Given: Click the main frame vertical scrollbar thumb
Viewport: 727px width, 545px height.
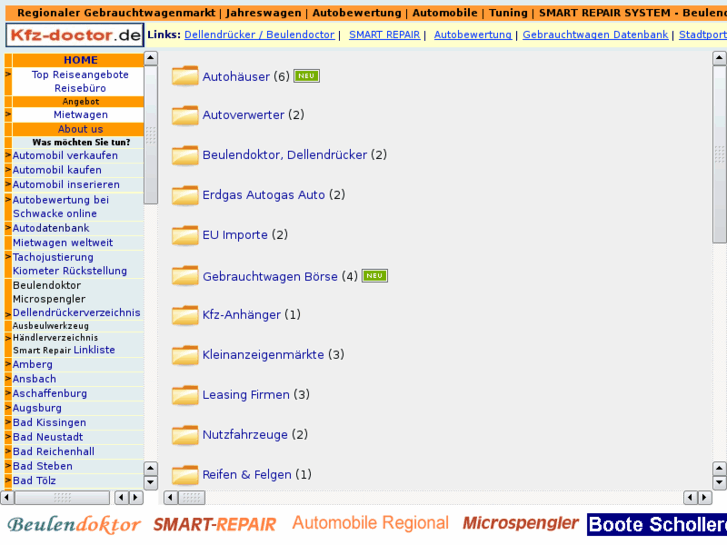Looking at the screenshot, I should [719, 154].
